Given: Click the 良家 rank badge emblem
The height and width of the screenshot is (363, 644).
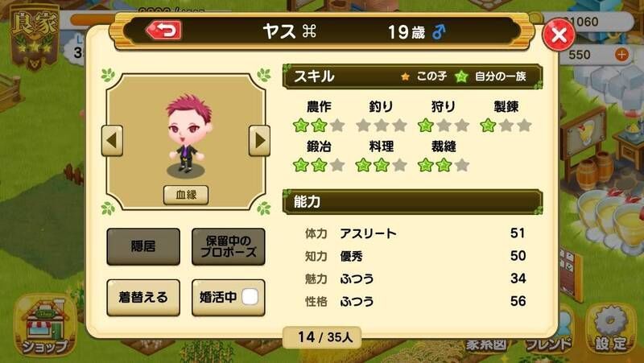Looking at the screenshot, I should (34, 37).
